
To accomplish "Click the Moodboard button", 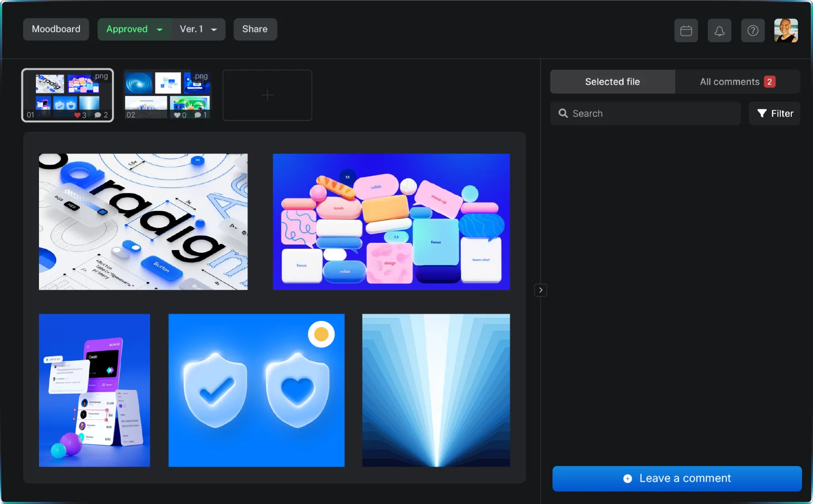I will click(x=56, y=29).
